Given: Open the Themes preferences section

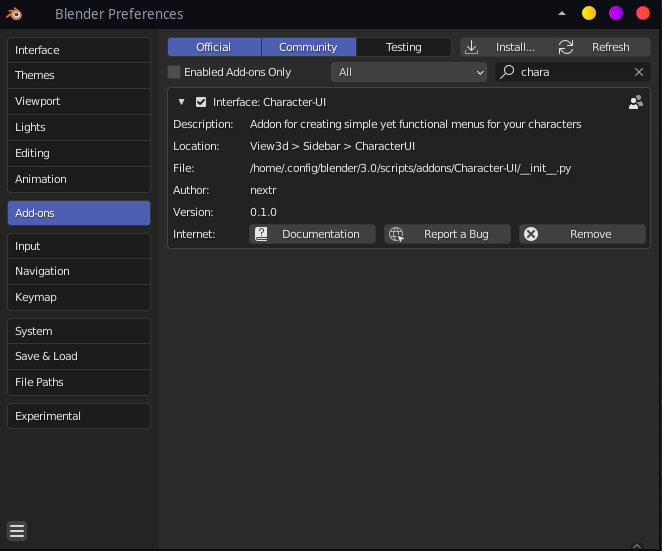Looking at the screenshot, I should (79, 75).
